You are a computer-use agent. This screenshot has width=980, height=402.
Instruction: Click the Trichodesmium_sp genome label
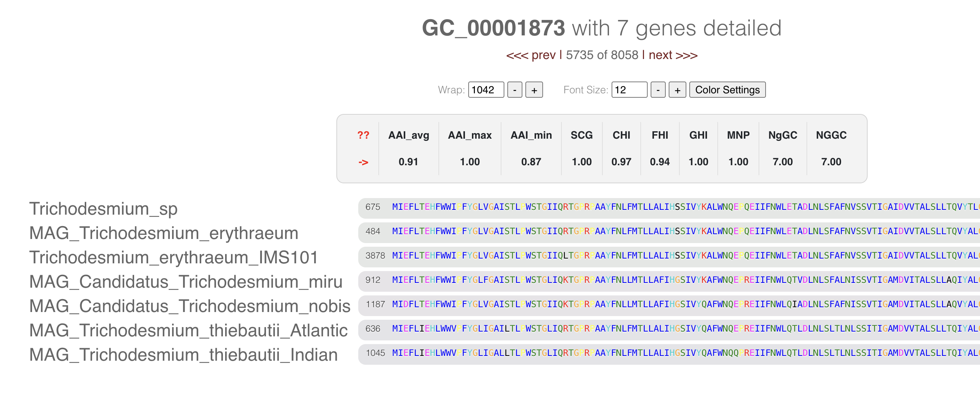pos(103,209)
